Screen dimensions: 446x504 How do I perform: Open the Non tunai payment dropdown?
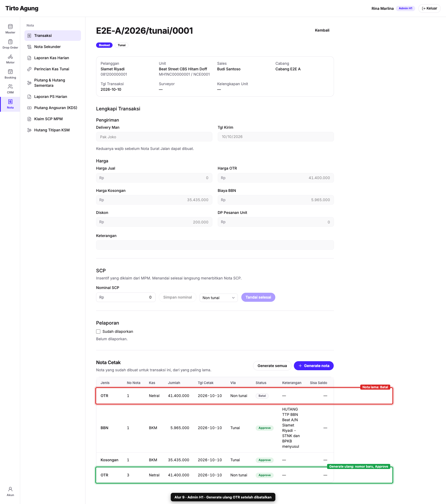tap(218, 298)
